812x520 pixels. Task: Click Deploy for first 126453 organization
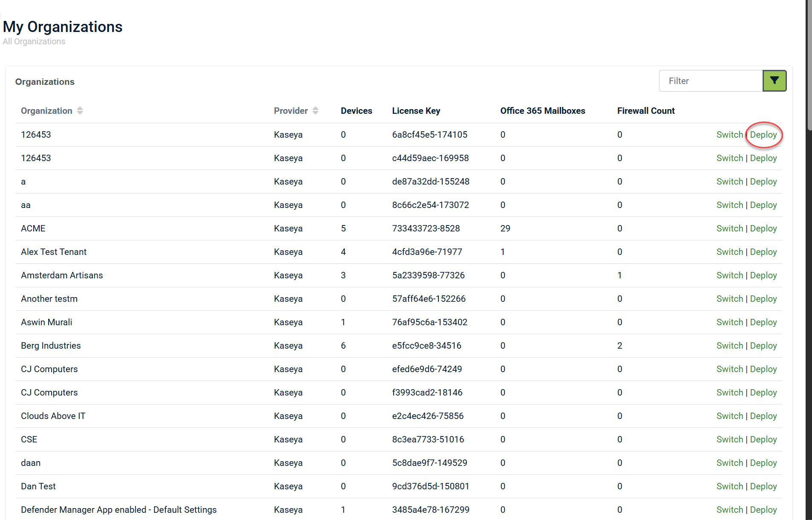(763, 135)
